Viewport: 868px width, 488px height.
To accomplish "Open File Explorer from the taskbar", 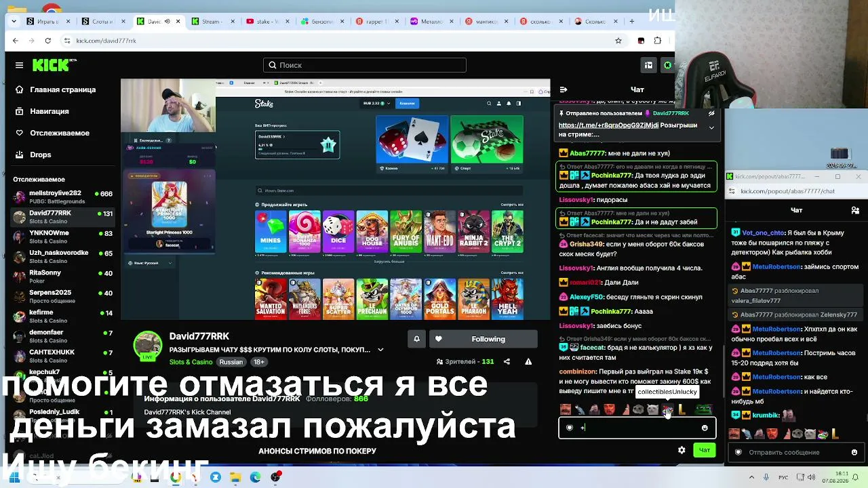I will coord(235,477).
